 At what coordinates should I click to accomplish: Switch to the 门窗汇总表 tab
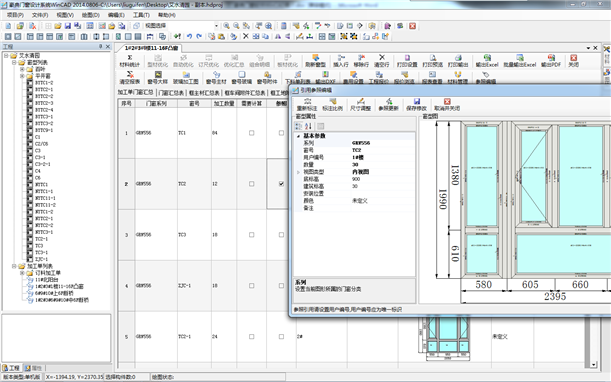click(x=171, y=93)
